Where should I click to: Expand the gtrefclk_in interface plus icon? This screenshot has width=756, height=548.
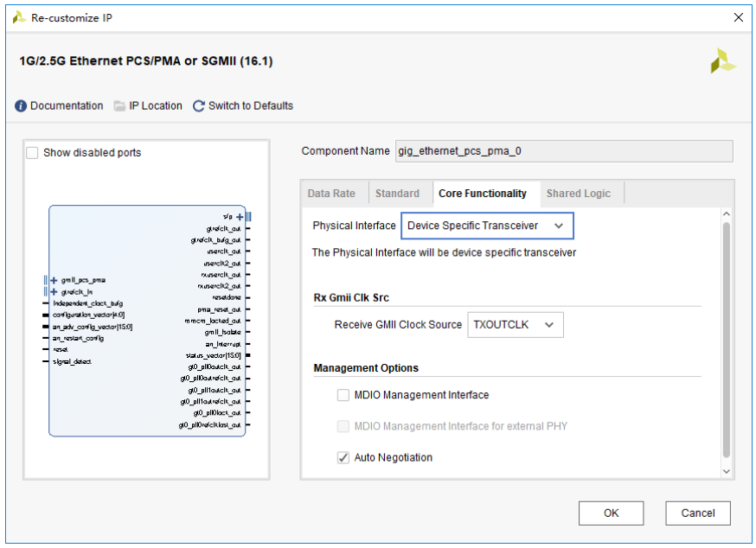pyautogui.click(x=54, y=292)
